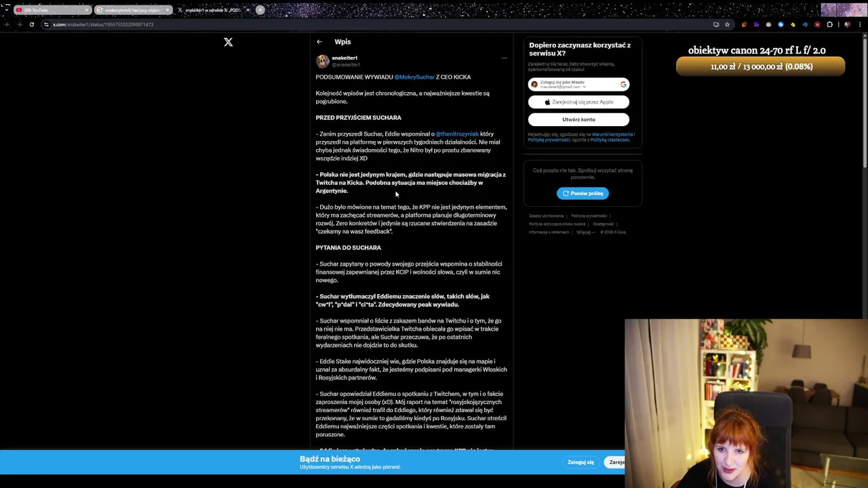Click the Zaloguj się button in bottom banner
This screenshot has height=488, width=868.
(x=580, y=462)
